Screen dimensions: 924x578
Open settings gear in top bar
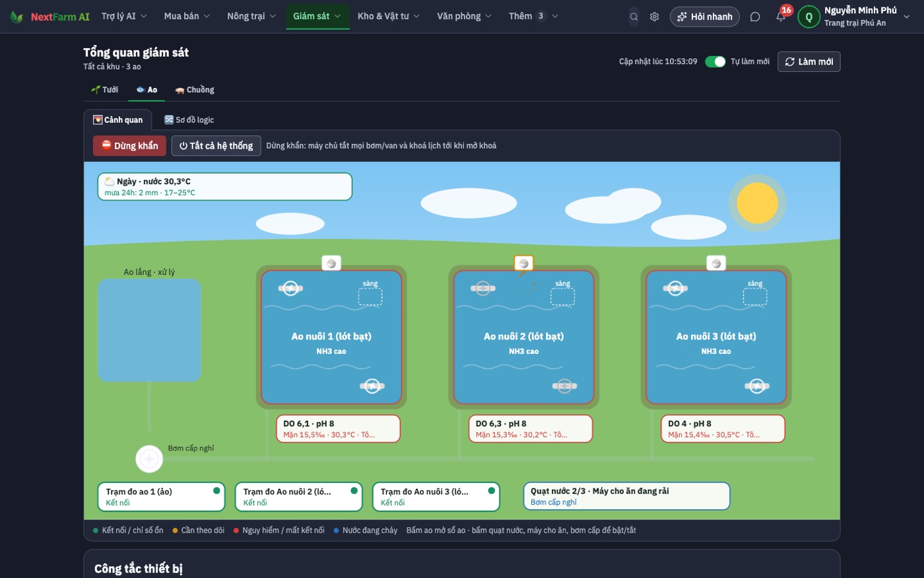click(654, 17)
